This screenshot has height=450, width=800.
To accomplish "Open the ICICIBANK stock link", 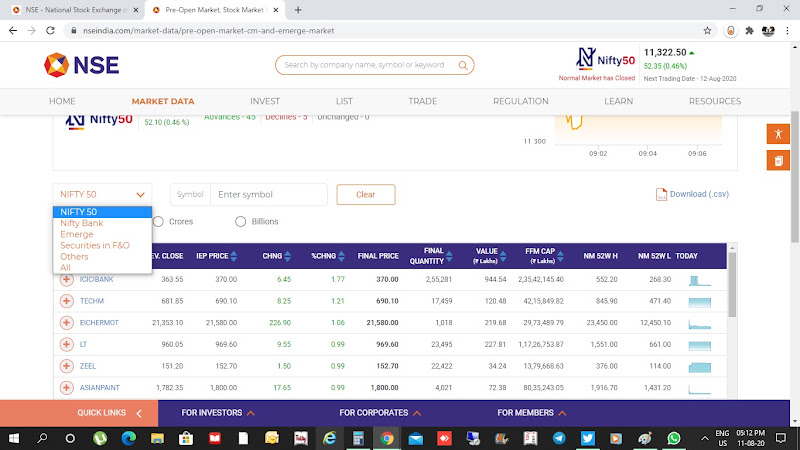I will click(x=96, y=279).
